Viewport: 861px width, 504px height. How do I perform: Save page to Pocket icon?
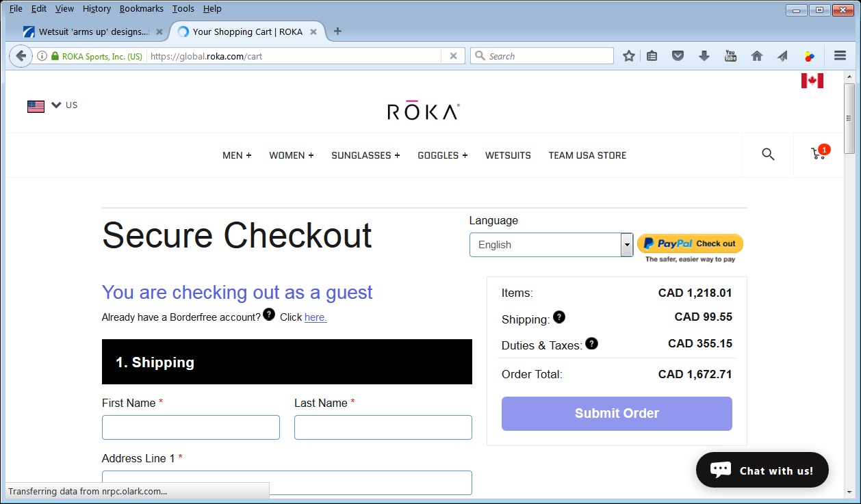678,56
